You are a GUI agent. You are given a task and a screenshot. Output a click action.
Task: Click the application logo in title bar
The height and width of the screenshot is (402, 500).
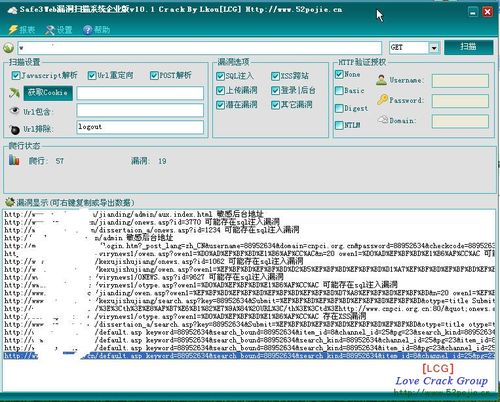click(x=12, y=10)
